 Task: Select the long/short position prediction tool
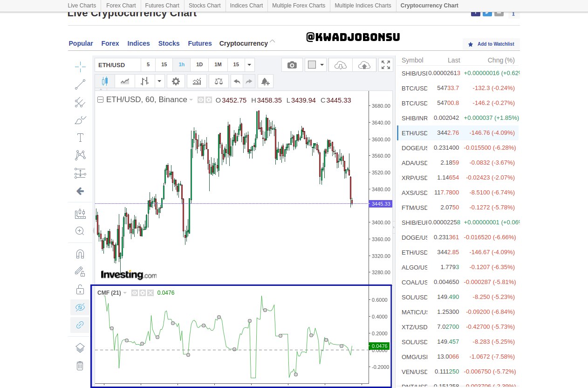click(80, 173)
